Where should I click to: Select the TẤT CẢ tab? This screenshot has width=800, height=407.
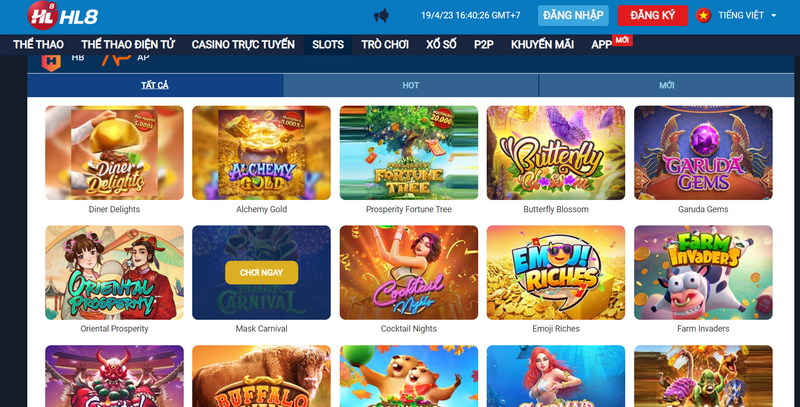click(155, 85)
